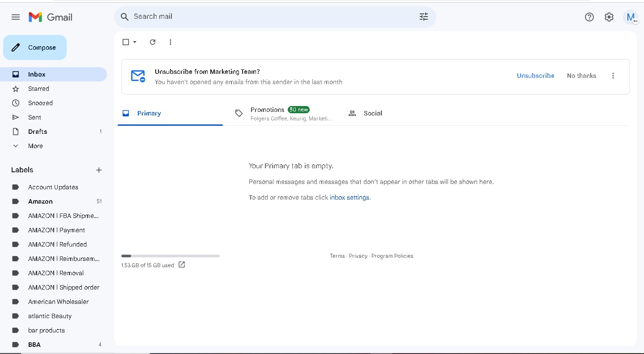
Task: Open the toolbar More options menu
Action: point(171,42)
